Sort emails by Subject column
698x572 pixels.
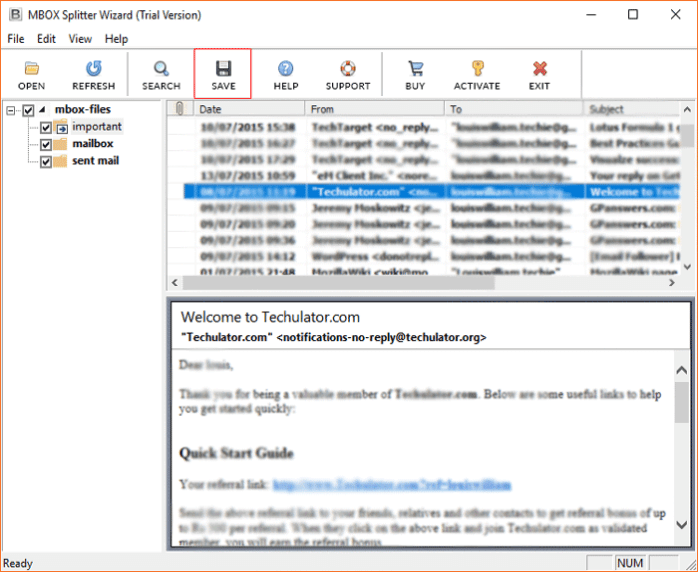click(631, 109)
